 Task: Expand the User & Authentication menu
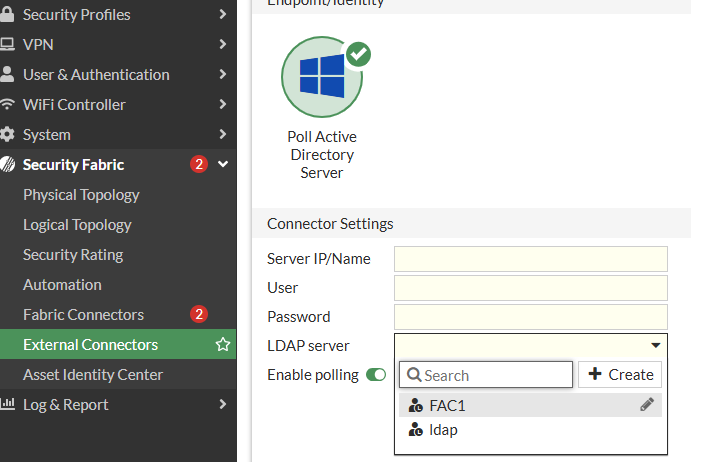click(223, 75)
